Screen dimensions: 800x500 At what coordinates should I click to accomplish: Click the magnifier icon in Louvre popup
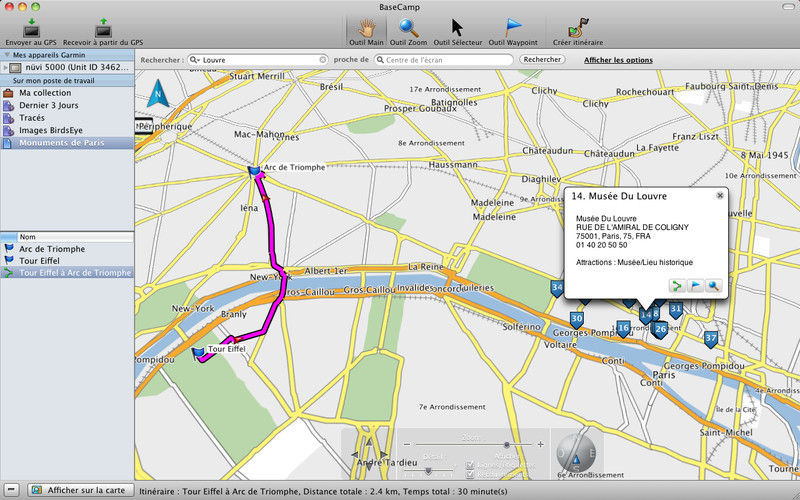point(713,286)
